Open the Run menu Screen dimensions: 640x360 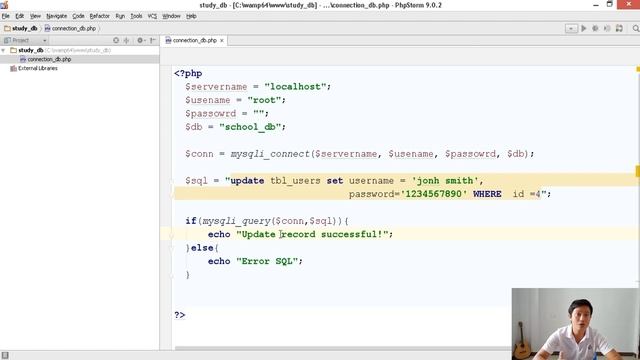(x=120, y=16)
